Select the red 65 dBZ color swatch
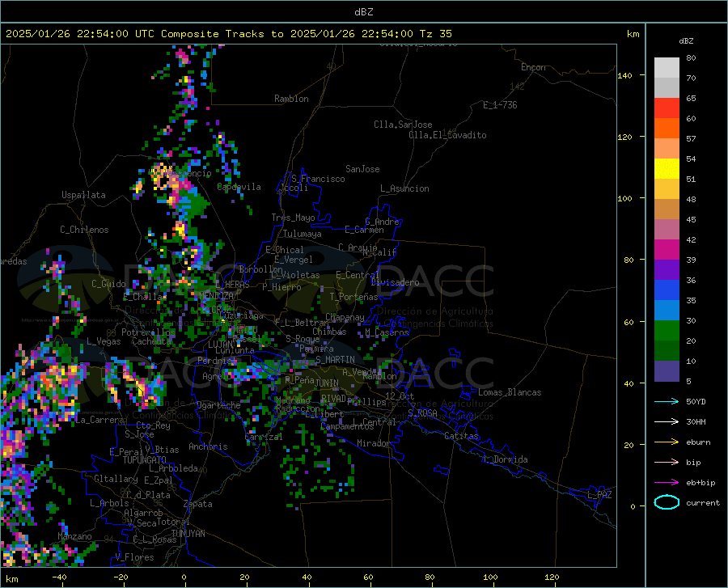 point(667,108)
